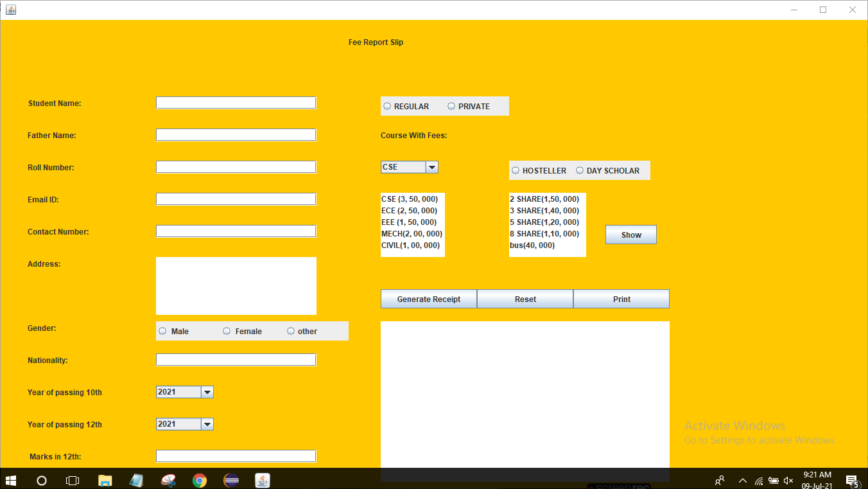Open the Wi-Fi network tray icon
Viewport: 868px width, 489px height.
[x=759, y=480]
